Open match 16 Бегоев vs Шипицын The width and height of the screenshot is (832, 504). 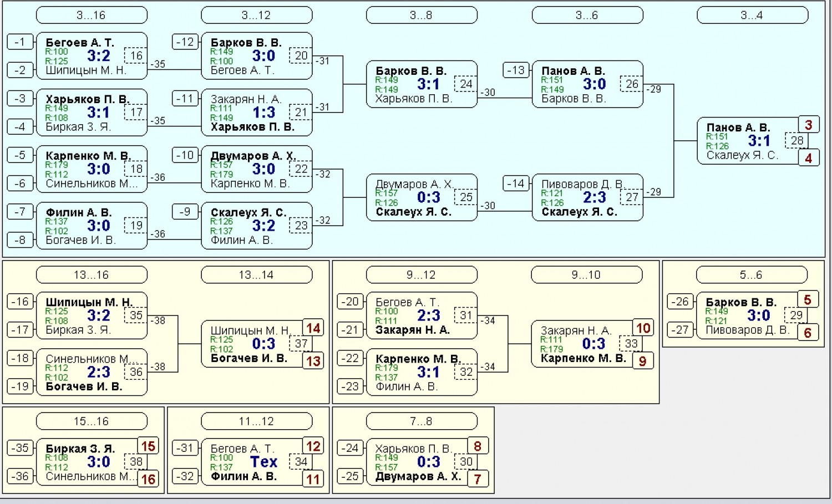[92, 56]
